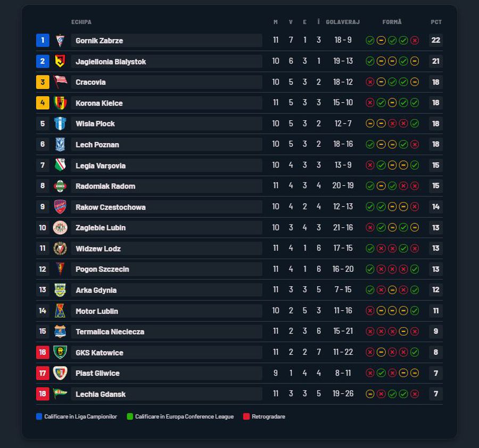Click the Arka Gdynia team logo
Viewport: 479px width, 448px height.
pos(60,290)
